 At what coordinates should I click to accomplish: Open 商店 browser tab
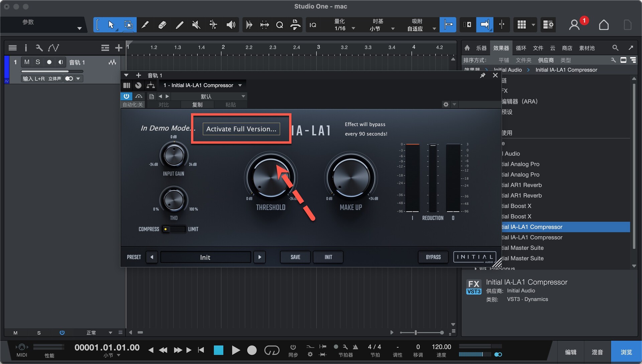(x=567, y=48)
